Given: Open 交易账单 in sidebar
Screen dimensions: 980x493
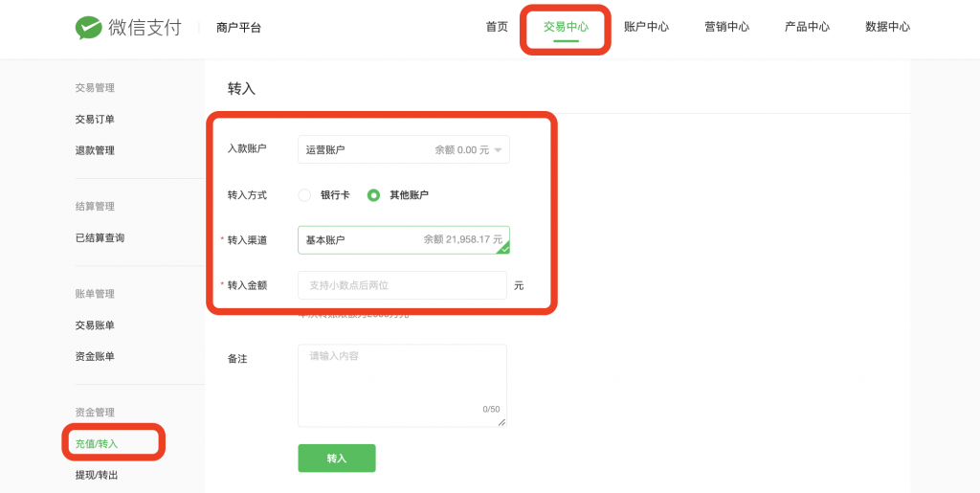Looking at the screenshot, I should (95, 325).
